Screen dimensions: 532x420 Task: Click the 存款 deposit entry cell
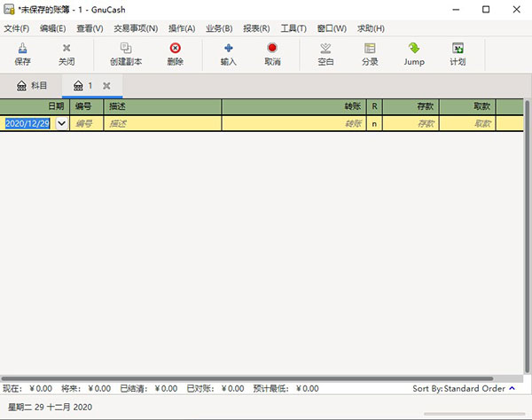[412, 124]
